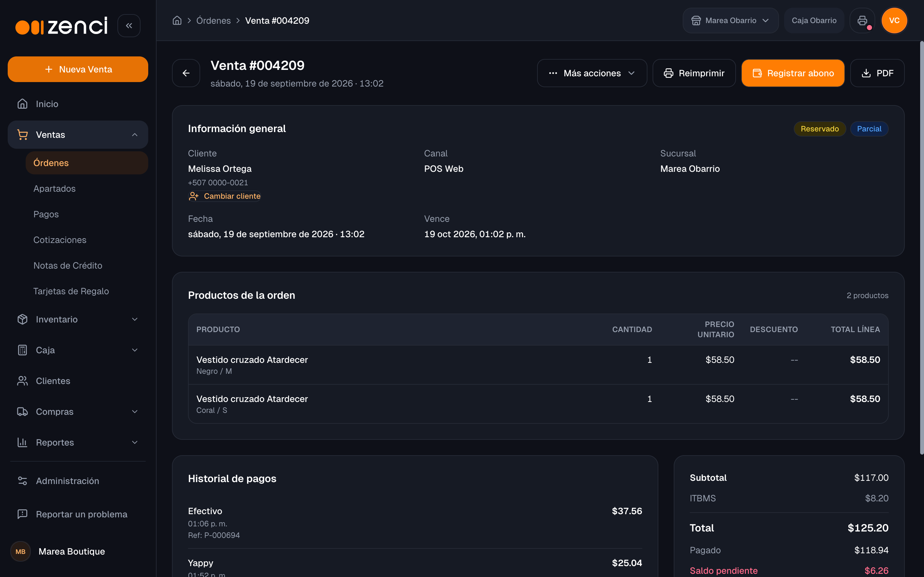Click the Registrar abono button
Image resolution: width=924 pixels, height=577 pixels.
793,73
